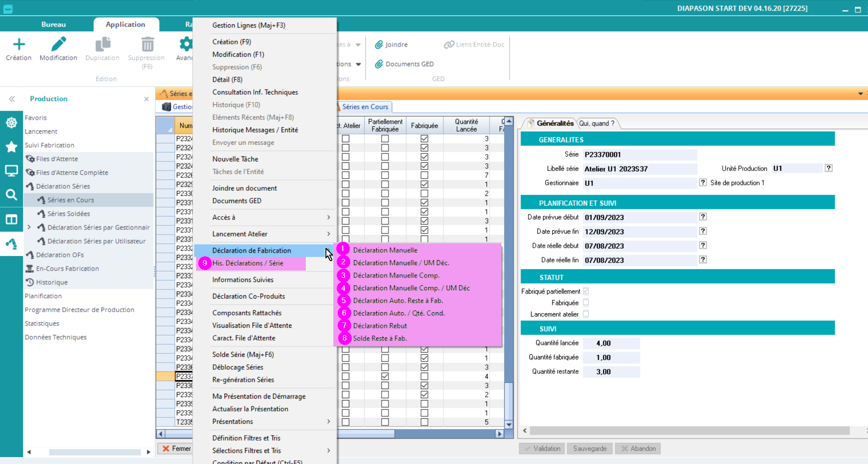Click the Modification pencil icon
868x464 pixels.
[x=58, y=44]
